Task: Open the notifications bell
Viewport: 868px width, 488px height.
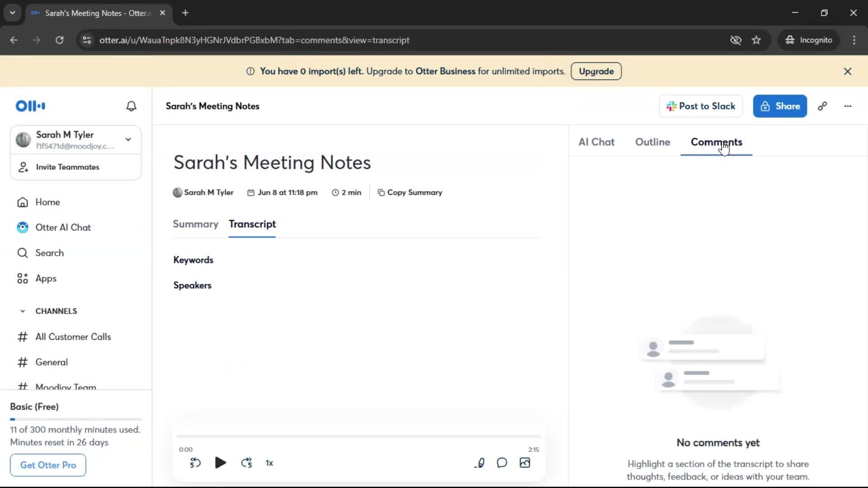Action: click(131, 106)
